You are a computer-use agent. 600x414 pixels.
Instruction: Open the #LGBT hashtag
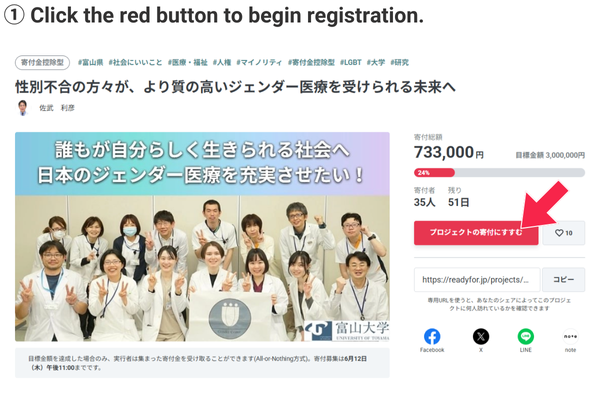(x=351, y=62)
